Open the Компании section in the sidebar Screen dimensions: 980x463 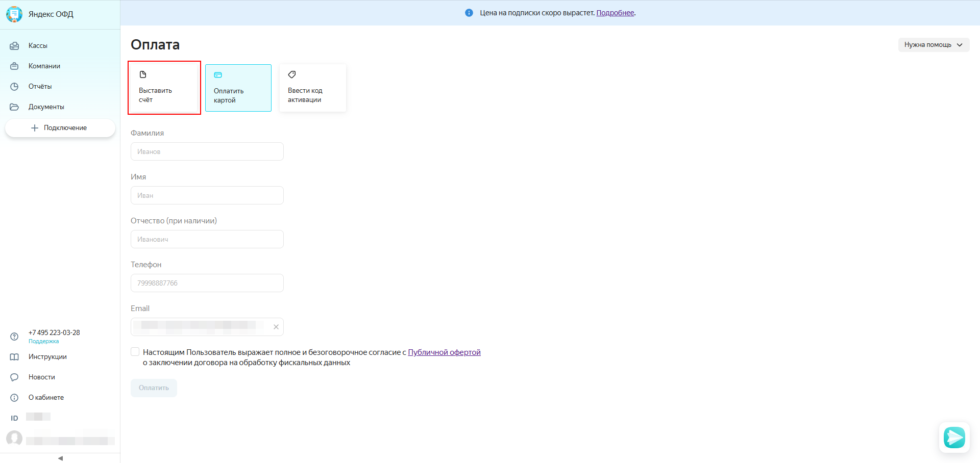click(x=44, y=66)
